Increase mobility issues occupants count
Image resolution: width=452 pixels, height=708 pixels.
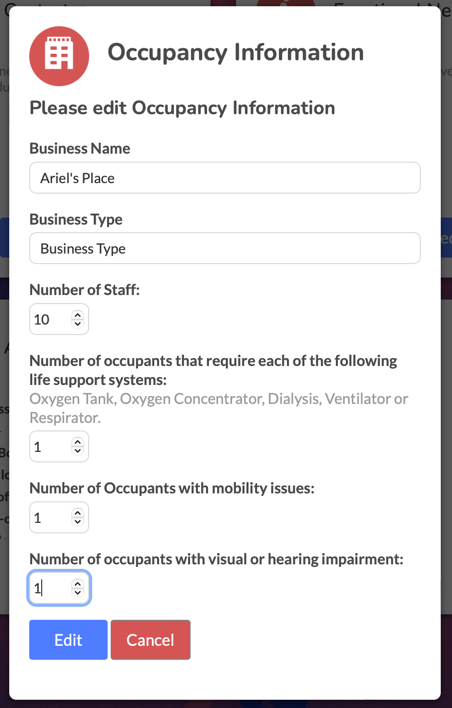(78, 513)
